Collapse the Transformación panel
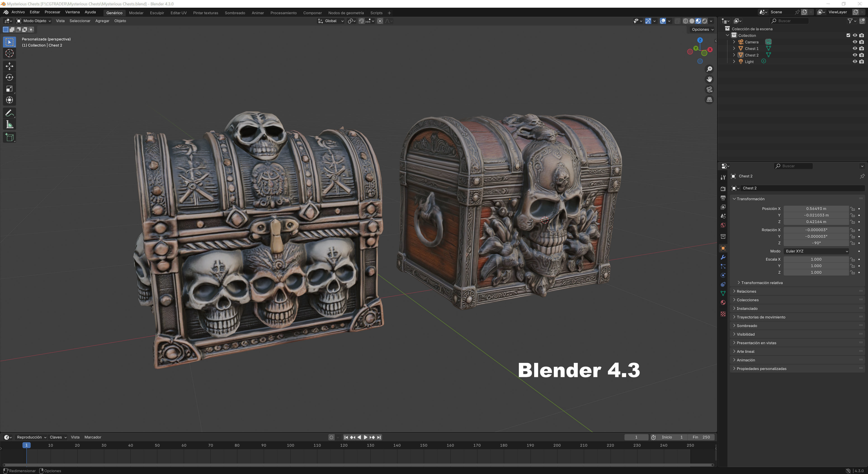Viewport: 868px width, 474px height. (750, 199)
